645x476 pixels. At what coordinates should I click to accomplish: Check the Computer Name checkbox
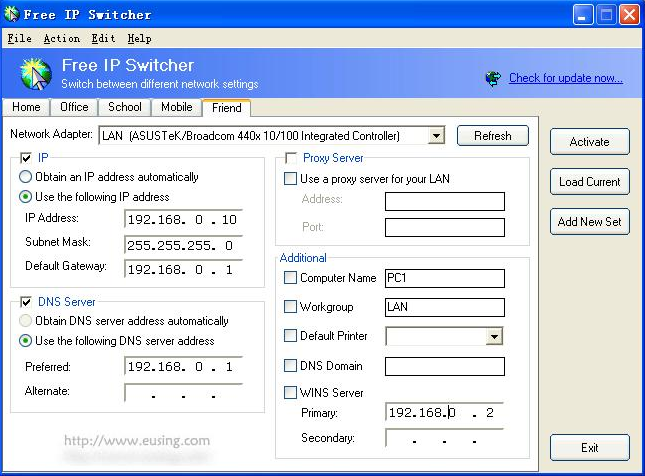pyautogui.click(x=290, y=278)
